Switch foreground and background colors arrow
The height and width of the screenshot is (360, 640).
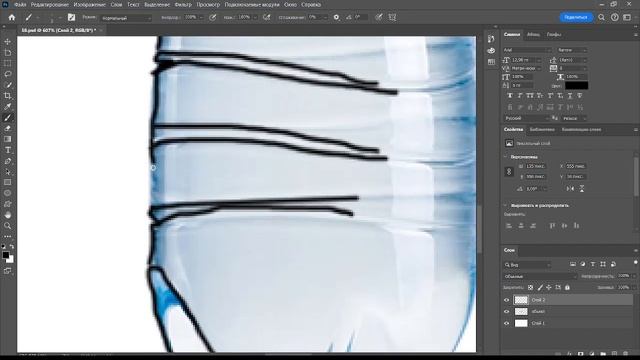click(x=11, y=247)
